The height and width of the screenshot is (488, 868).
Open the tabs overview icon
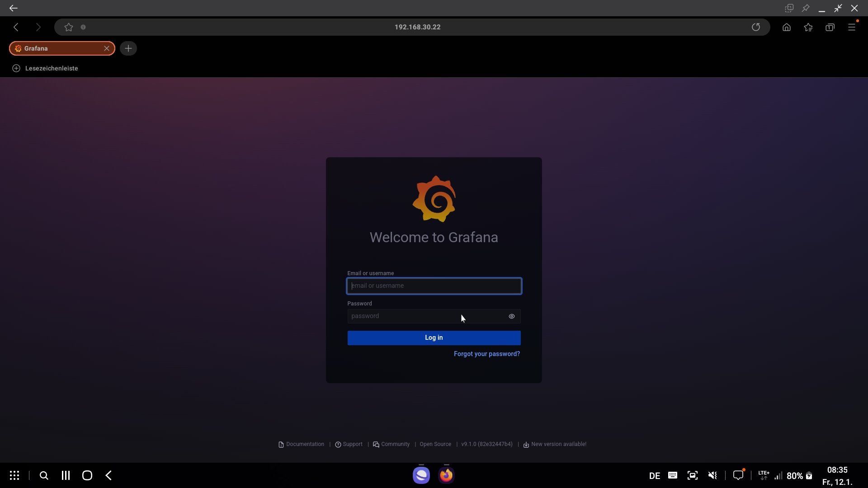click(x=830, y=27)
